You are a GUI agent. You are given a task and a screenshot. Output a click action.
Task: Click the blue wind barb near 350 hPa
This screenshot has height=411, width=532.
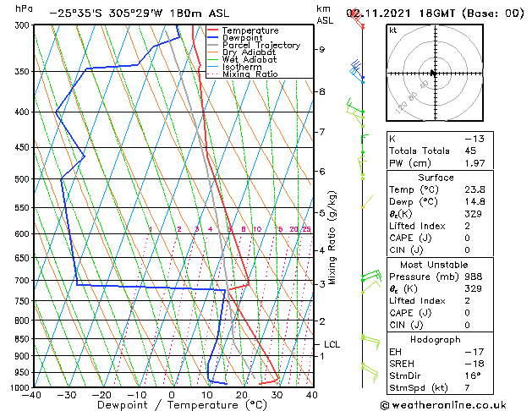pos(356,70)
